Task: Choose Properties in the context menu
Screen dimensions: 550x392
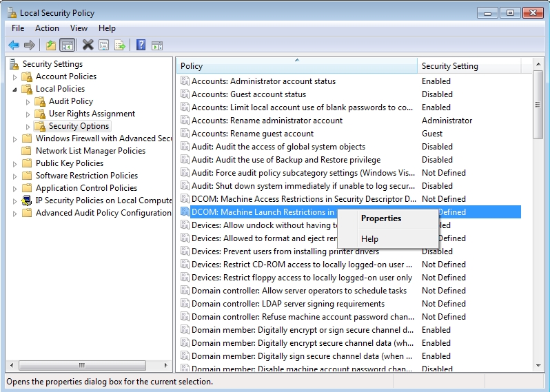Action: click(x=380, y=218)
